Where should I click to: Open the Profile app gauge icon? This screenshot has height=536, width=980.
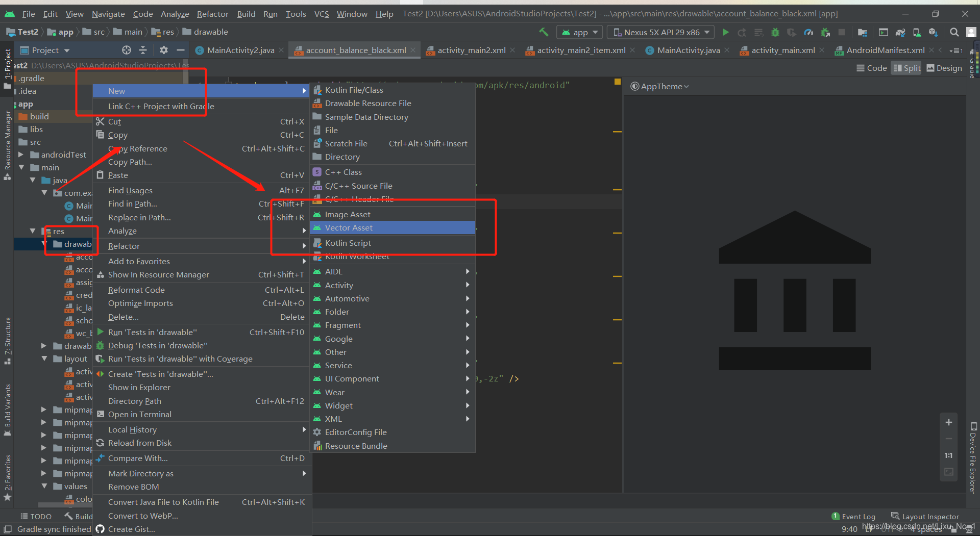coord(808,32)
